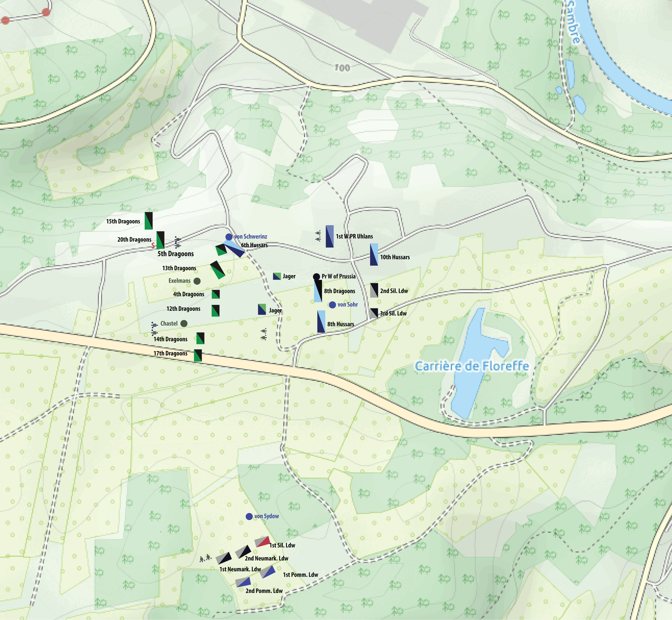The height and width of the screenshot is (620, 672).
Task: Click the 1st W.PR Uhlans unit marker
Action: (330, 236)
